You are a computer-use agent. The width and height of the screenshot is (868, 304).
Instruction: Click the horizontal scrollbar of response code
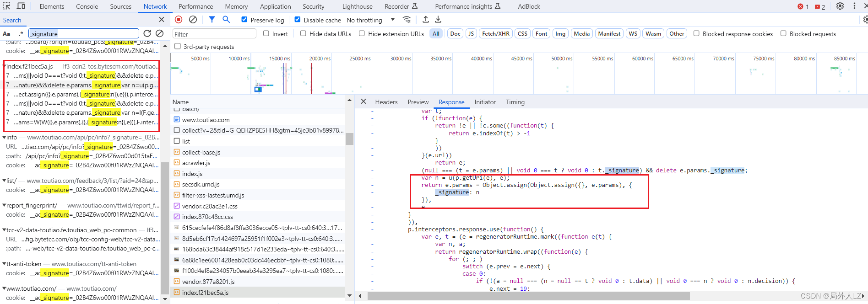tap(528, 296)
